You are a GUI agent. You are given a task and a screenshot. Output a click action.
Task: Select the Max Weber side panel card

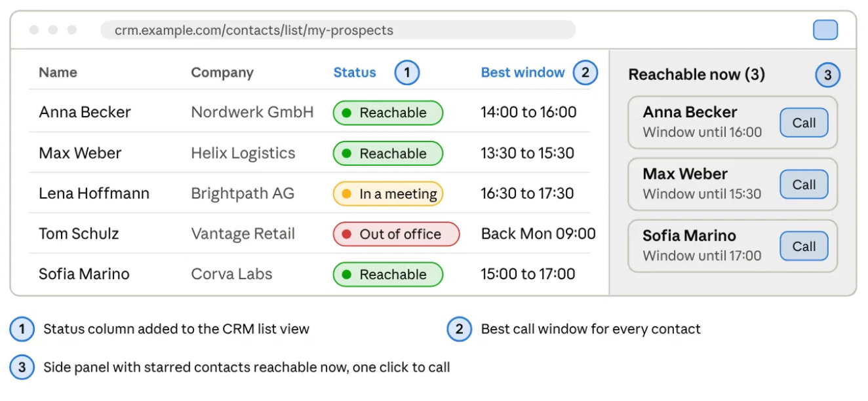(x=732, y=185)
